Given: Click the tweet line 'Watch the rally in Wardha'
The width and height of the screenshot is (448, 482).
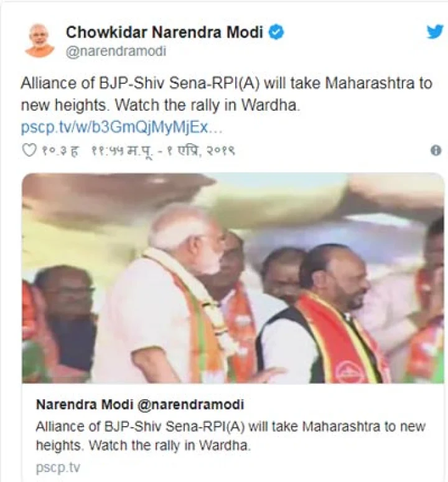Looking at the screenshot, I should click(207, 106).
